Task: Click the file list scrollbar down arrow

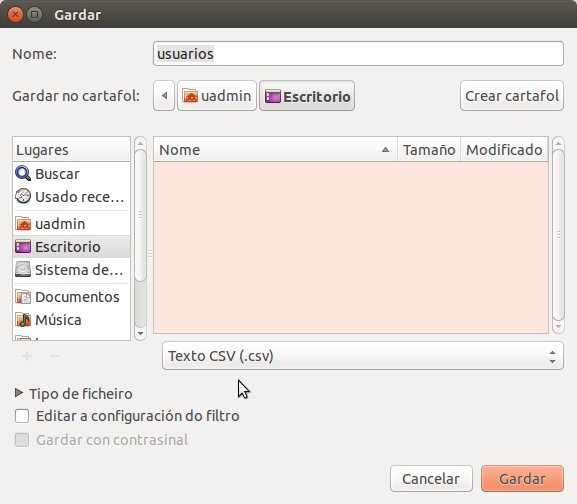Action: (558, 327)
